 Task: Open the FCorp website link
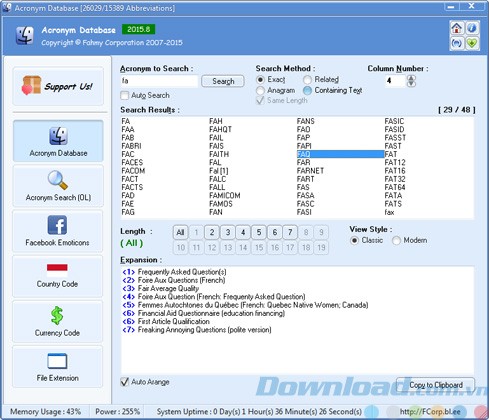[430, 412]
